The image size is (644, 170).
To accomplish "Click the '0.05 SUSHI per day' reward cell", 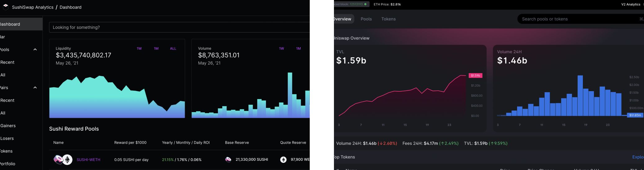I will 131,160.
